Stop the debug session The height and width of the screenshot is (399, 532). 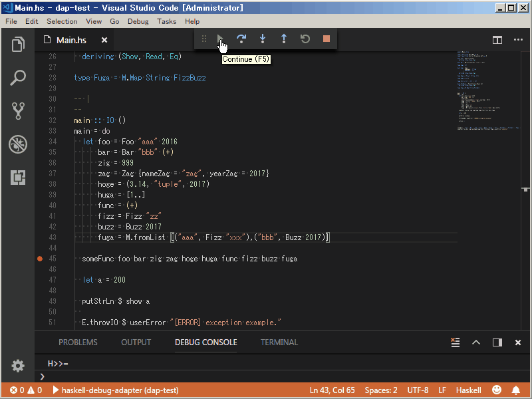click(x=327, y=39)
